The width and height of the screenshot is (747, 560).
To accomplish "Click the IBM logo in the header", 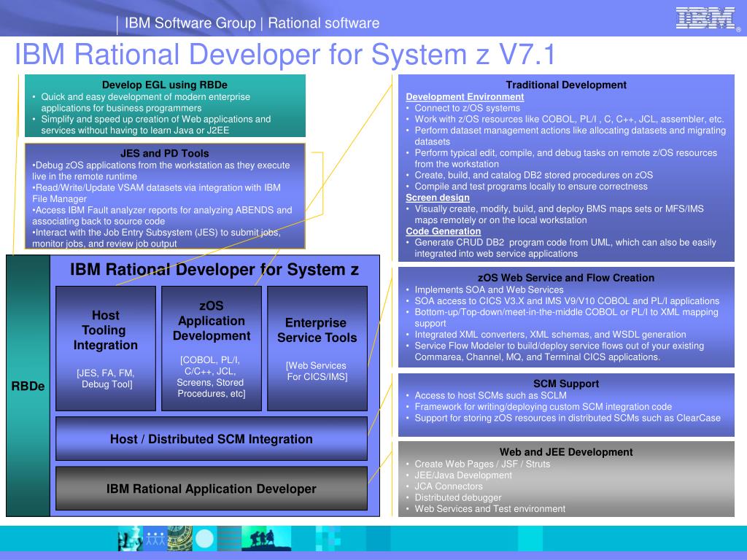I will (x=705, y=18).
